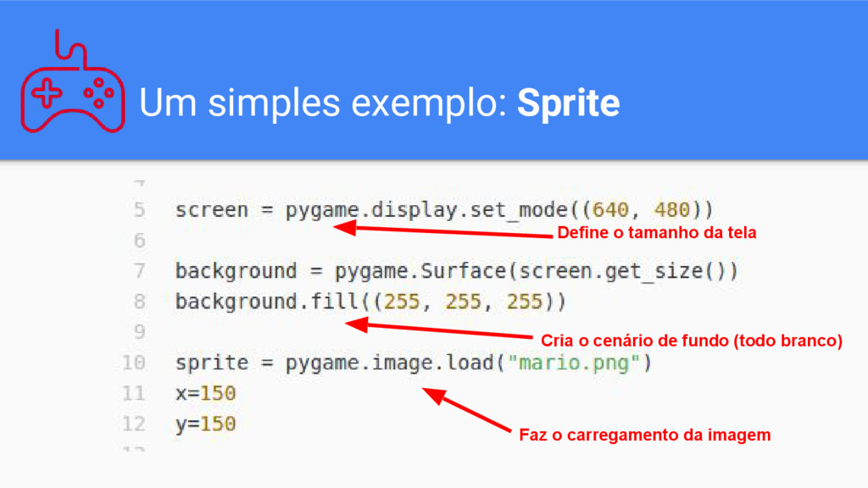Click line number 8 in the gutter
868x488 pixels.
[x=139, y=302]
